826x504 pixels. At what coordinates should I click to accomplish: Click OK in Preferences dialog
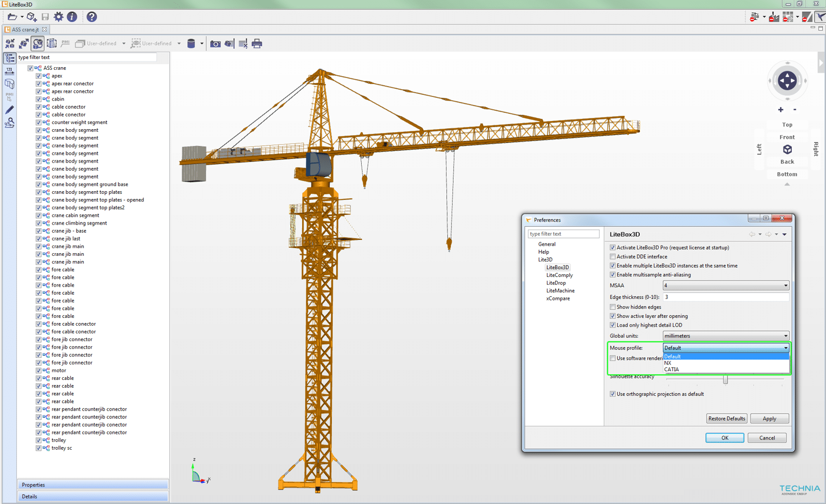point(724,438)
